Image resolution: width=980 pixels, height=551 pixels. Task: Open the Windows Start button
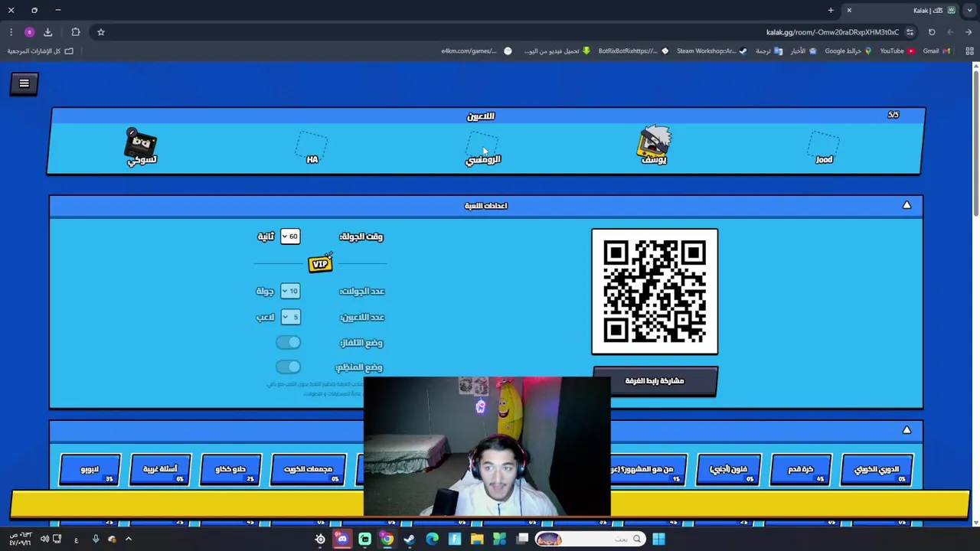(658, 540)
